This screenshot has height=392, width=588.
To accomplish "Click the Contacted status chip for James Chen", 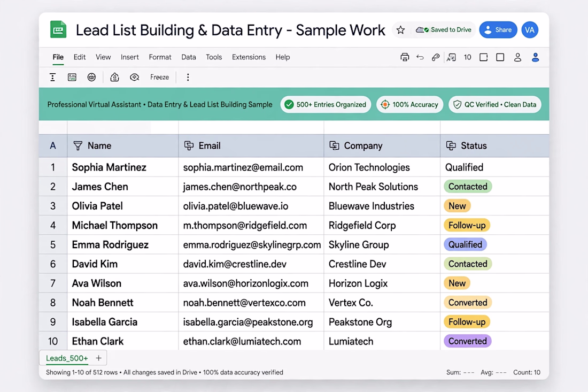I will [468, 187].
